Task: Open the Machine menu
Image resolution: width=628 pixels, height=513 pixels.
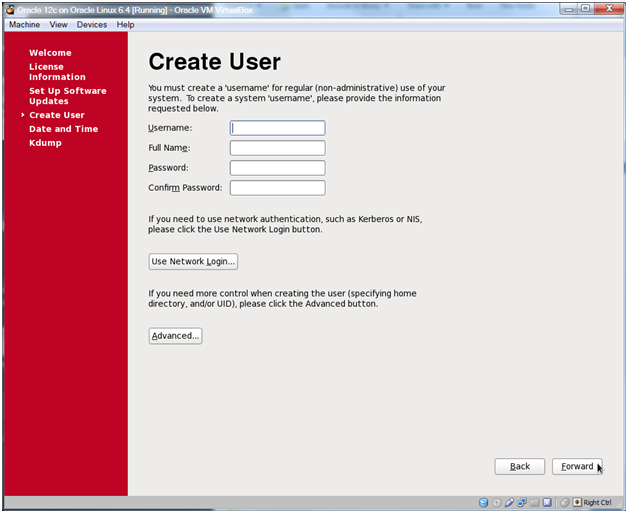Action: (24, 24)
